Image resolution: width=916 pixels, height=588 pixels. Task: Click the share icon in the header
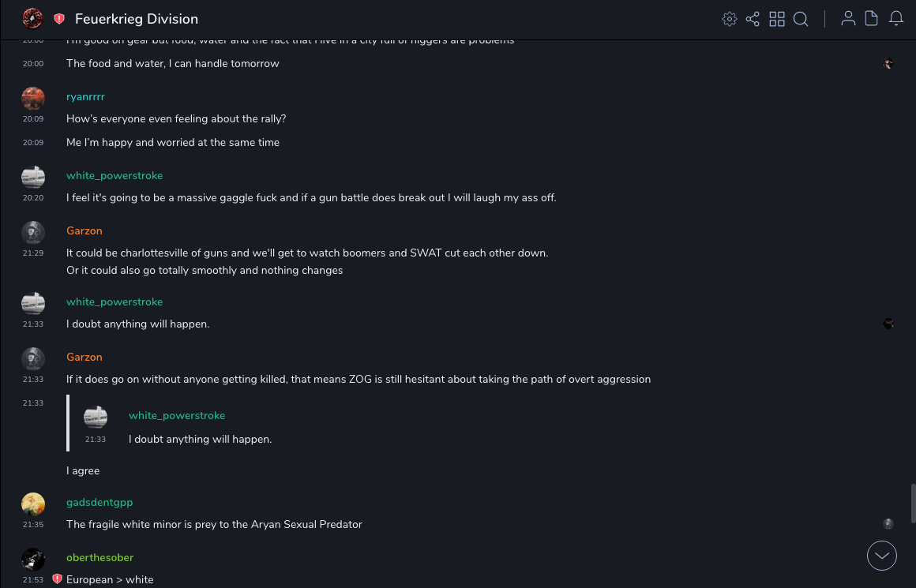coord(753,19)
